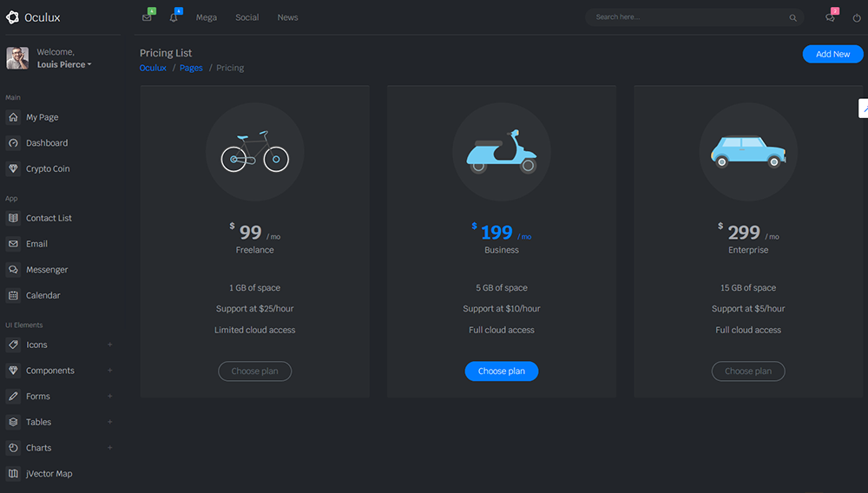Open the Messenger sidebar item
The image size is (868, 493).
click(x=47, y=270)
